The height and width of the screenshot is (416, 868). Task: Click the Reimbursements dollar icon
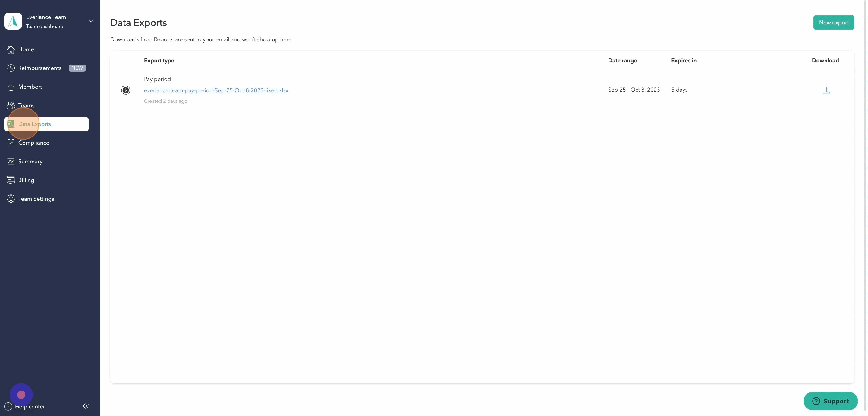[11, 68]
